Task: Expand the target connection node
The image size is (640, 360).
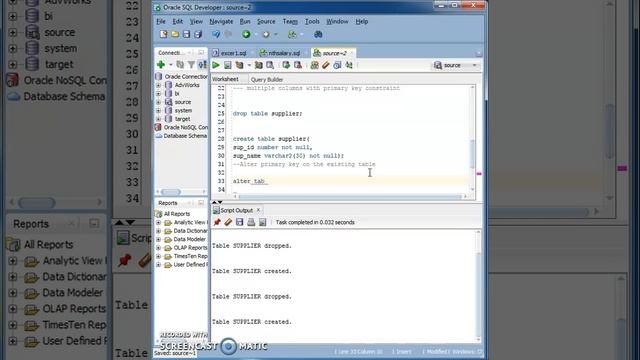Action: click(158, 119)
